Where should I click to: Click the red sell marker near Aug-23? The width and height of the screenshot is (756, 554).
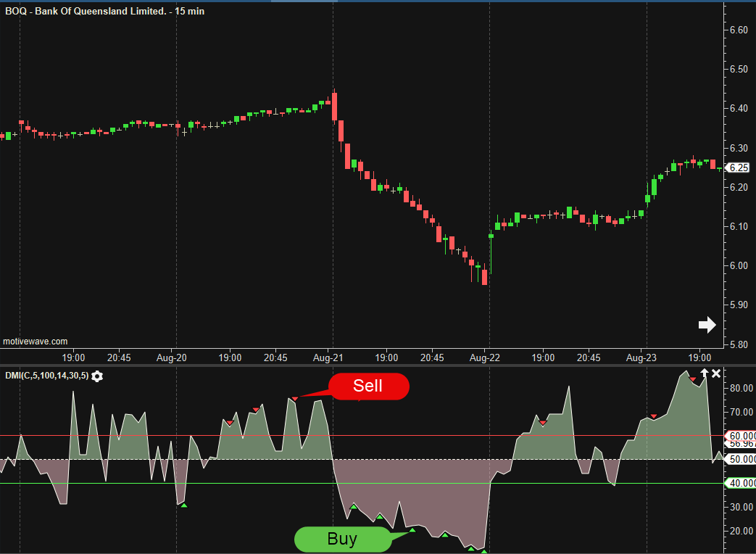654,416
